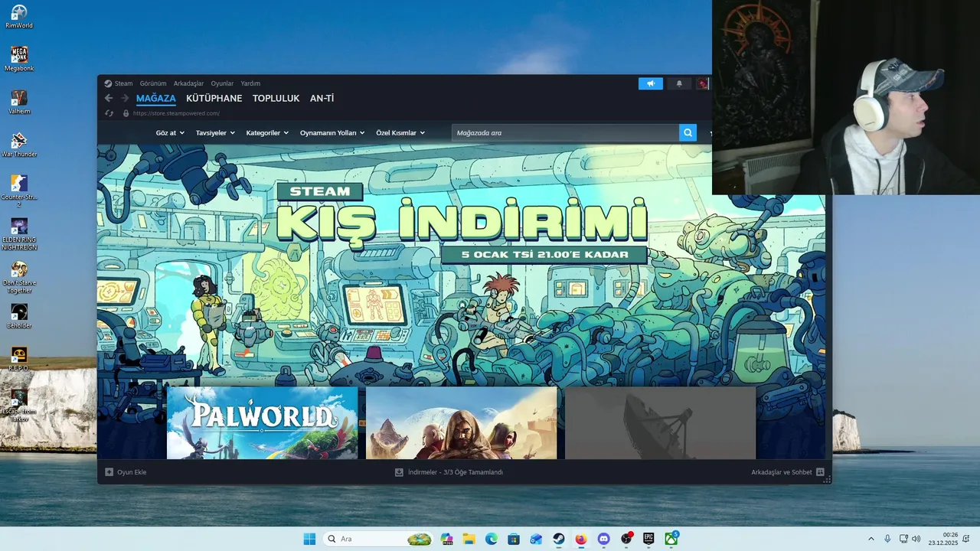Open the Valheim desktop shortcut
The height and width of the screenshot is (551, 980).
coord(19,103)
